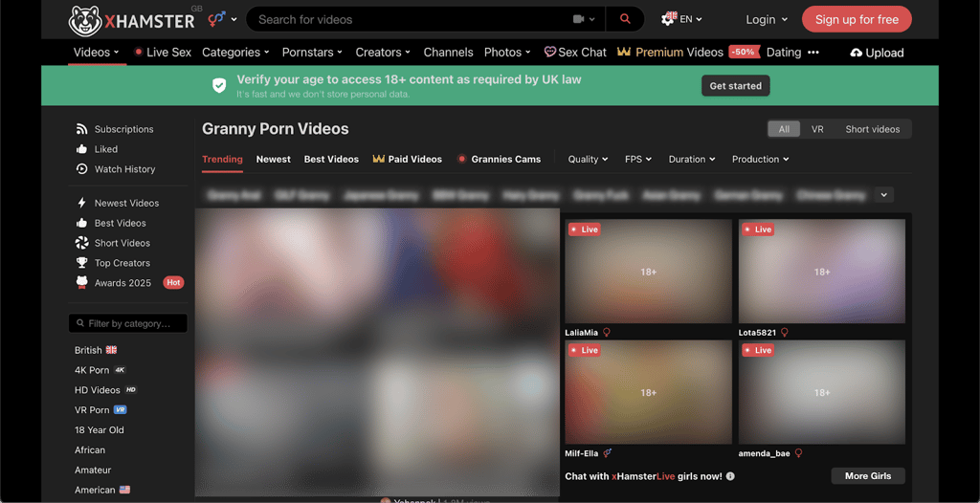The height and width of the screenshot is (503, 980).
Task: Click the red magnifier search button
Action: tap(625, 19)
